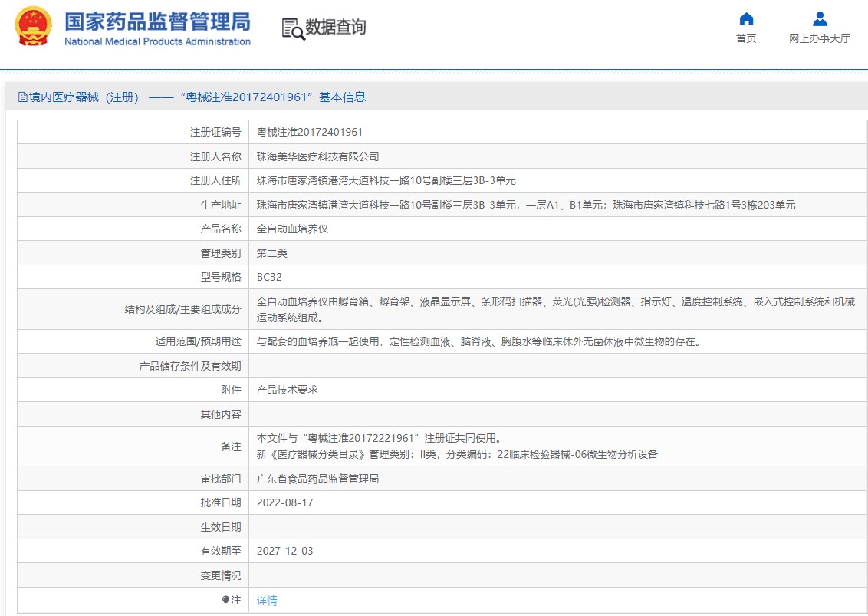Click the 变更情况 row label
Viewport: 868px width, 616px height.
point(220,575)
